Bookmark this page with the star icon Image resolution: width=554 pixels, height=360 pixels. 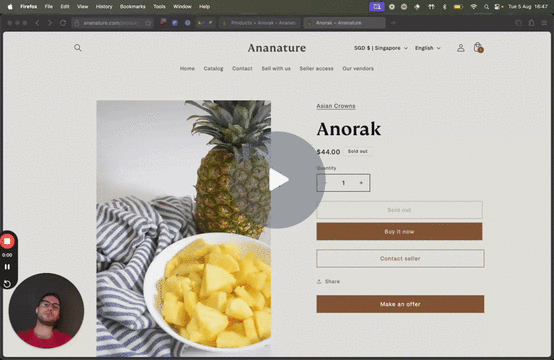tap(148, 23)
